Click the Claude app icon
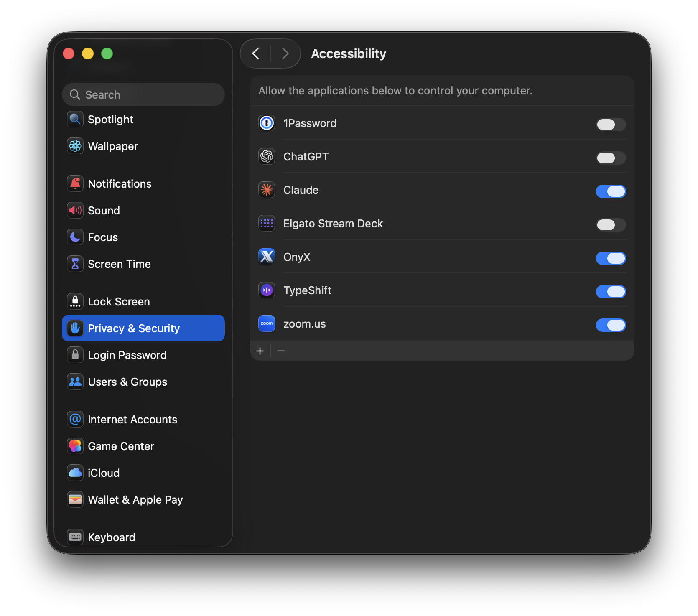The height and width of the screenshot is (616, 698). (266, 190)
